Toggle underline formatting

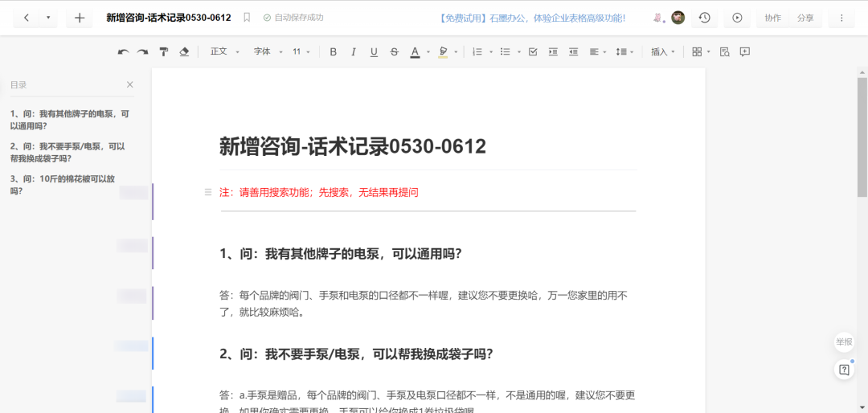374,52
